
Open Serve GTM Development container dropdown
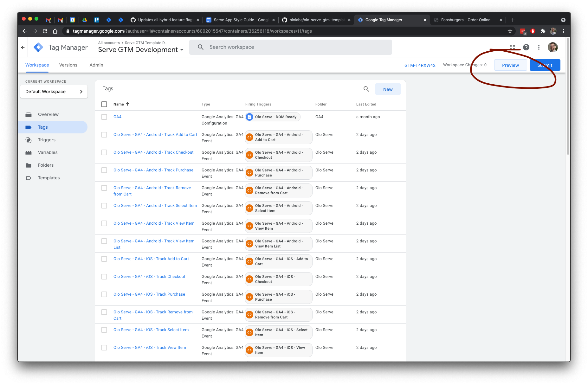click(x=141, y=50)
